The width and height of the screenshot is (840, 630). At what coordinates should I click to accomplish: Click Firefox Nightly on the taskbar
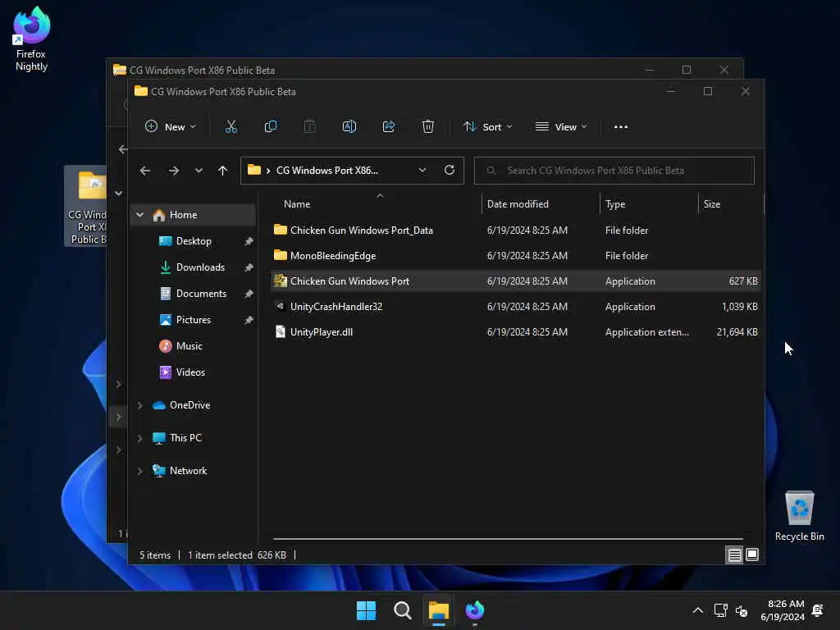pyautogui.click(x=475, y=610)
